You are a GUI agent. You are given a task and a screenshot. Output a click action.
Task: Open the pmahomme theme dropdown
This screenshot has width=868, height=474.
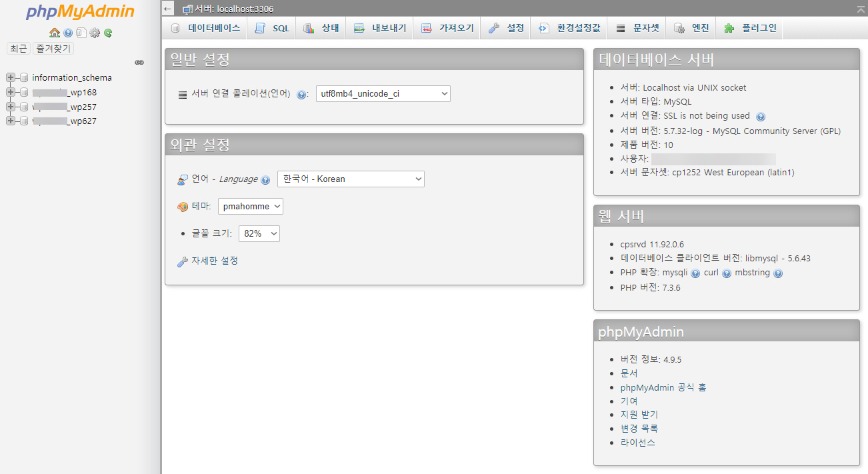pos(251,207)
